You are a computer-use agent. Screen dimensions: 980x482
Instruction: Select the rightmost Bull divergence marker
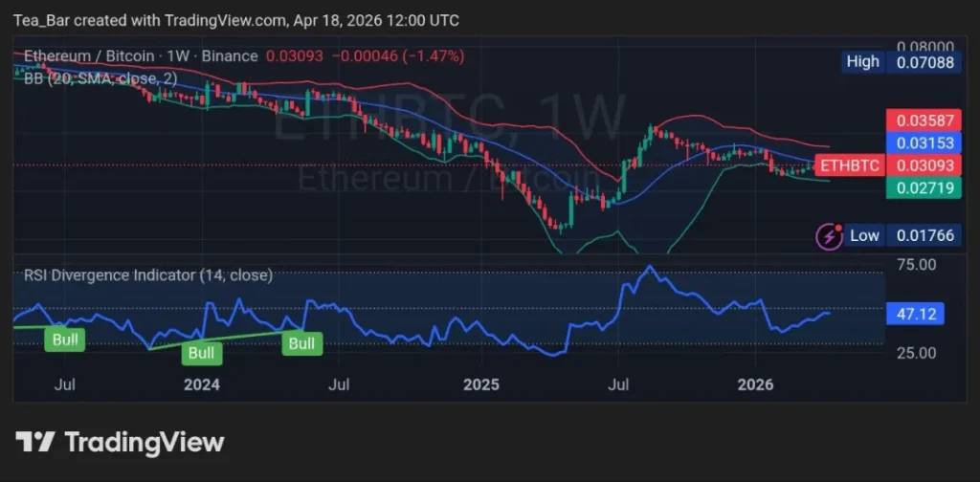coord(302,343)
